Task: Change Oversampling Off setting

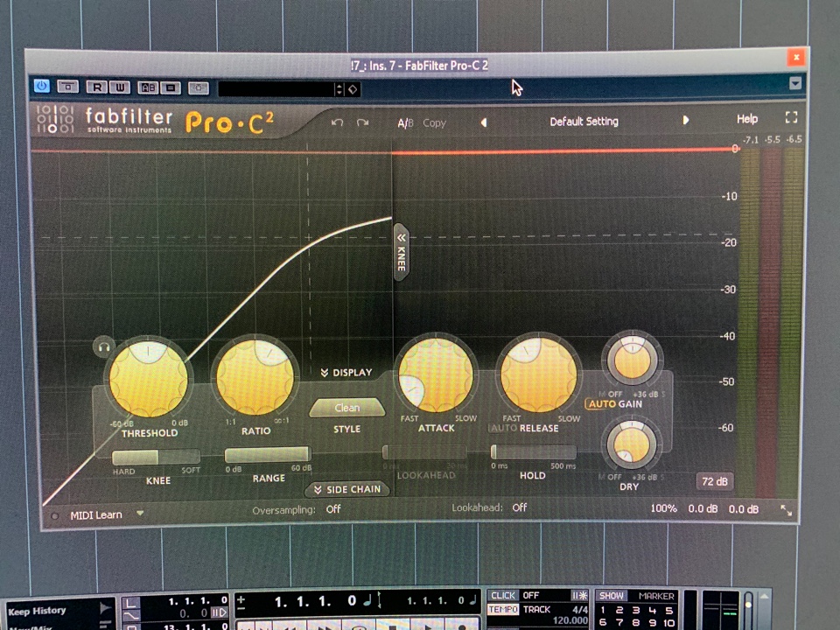Action: coord(333,509)
